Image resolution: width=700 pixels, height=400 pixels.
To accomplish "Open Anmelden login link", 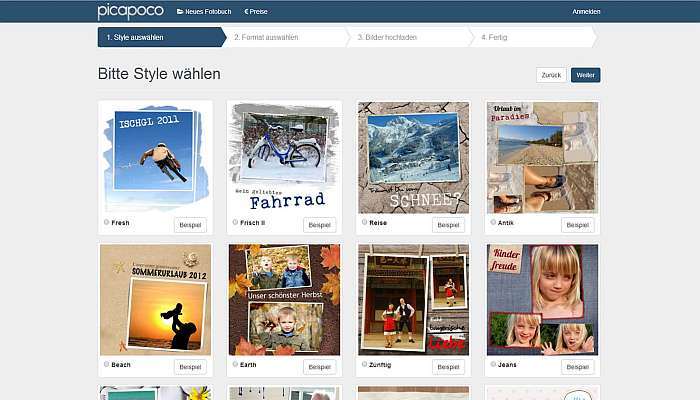I will click(x=586, y=12).
